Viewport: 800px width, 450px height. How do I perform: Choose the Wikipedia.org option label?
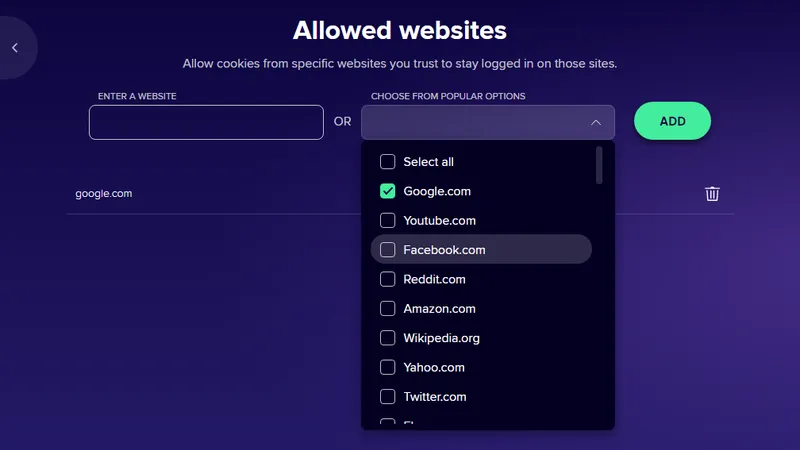coord(441,338)
